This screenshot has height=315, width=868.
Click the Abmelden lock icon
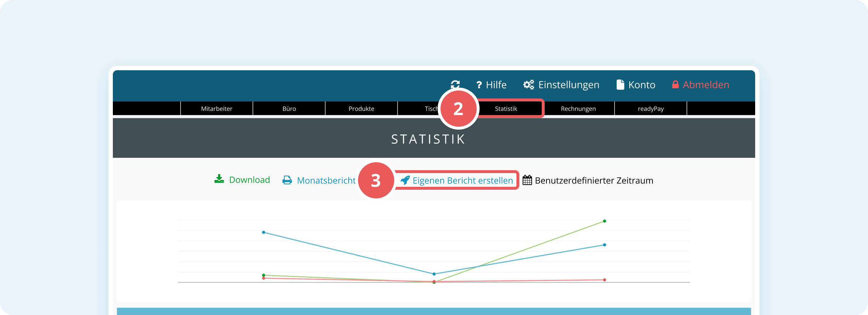(x=675, y=84)
